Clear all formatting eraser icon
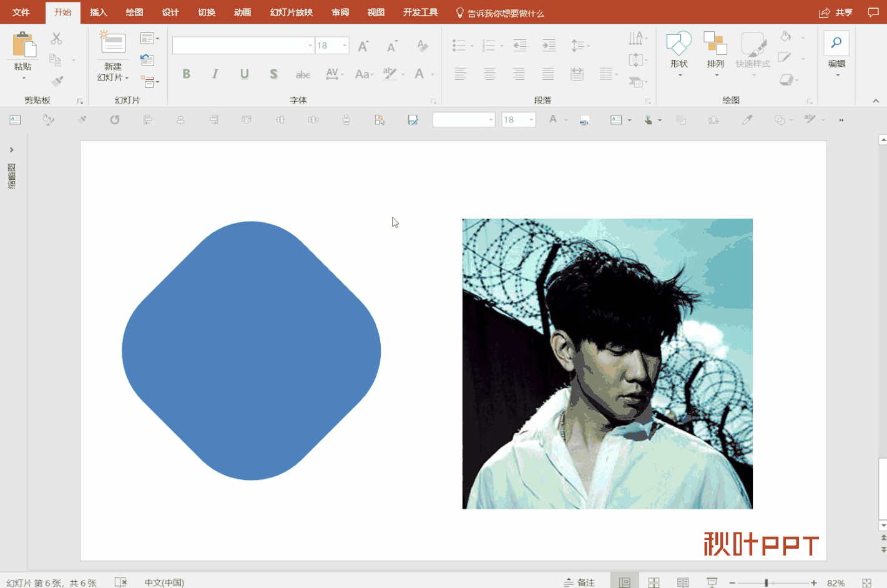This screenshot has width=887, height=588. [x=422, y=46]
